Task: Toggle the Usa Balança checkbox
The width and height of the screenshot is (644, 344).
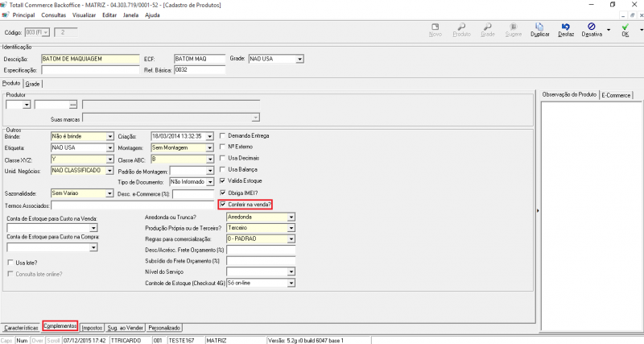Action: pos(224,170)
